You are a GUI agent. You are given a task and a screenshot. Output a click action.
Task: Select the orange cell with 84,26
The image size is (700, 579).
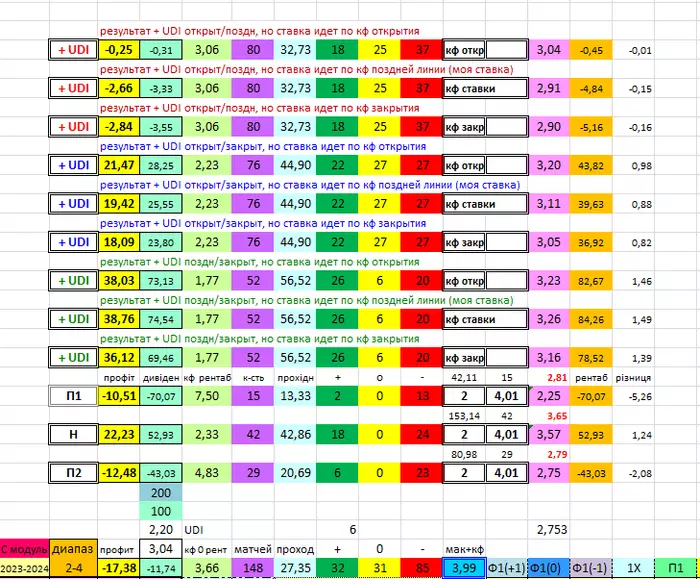click(x=591, y=319)
